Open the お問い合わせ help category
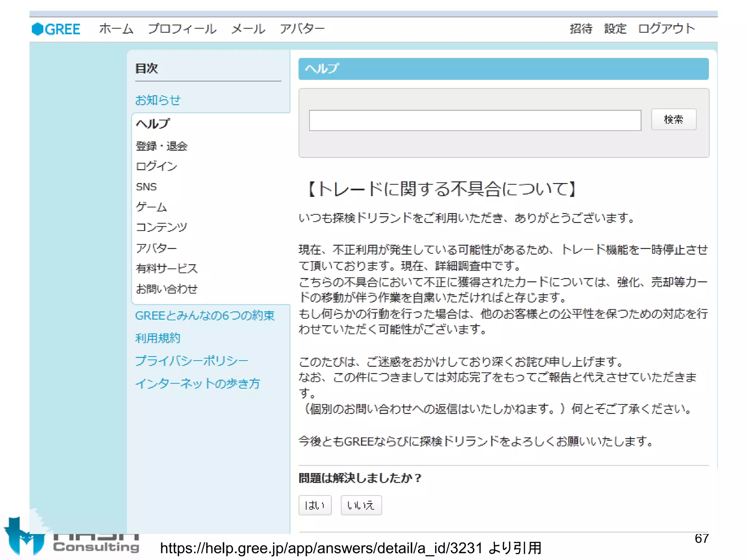Image resolution: width=747 pixels, height=560 pixels. point(167,289)
